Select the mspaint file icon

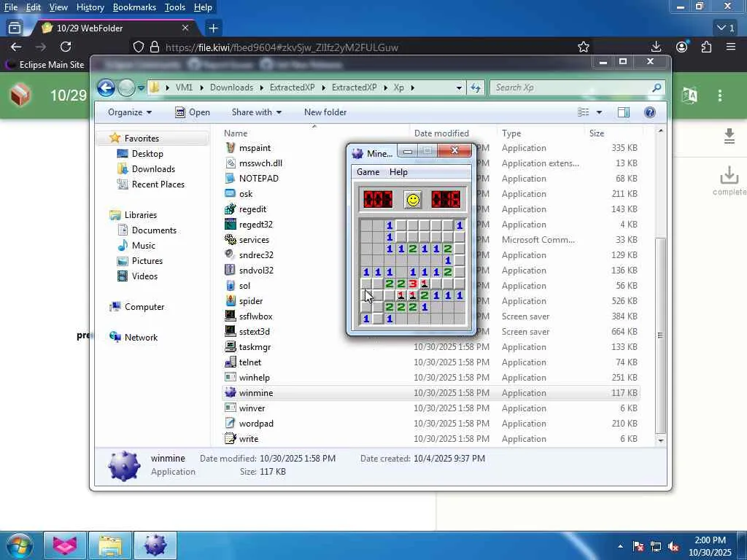click(x=230, y=147)
